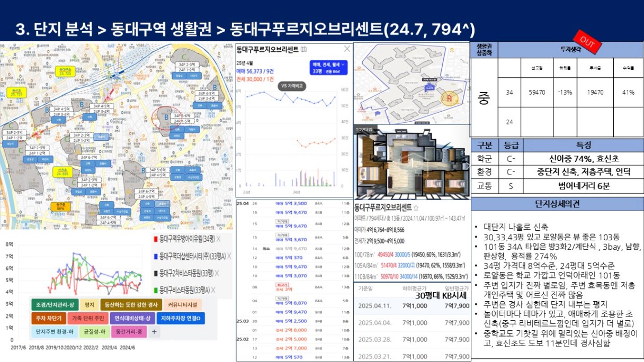Screen dimensions: 644x362
Task: Select the -13% cell in investment table
Action: pos(565,92)
